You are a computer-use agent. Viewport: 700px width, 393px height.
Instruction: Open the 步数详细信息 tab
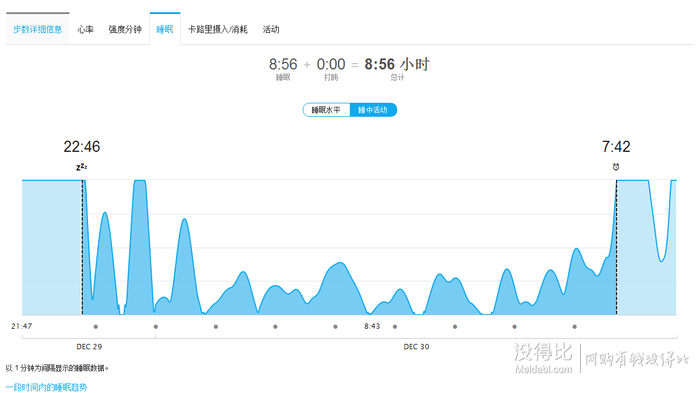coord(38,29)
